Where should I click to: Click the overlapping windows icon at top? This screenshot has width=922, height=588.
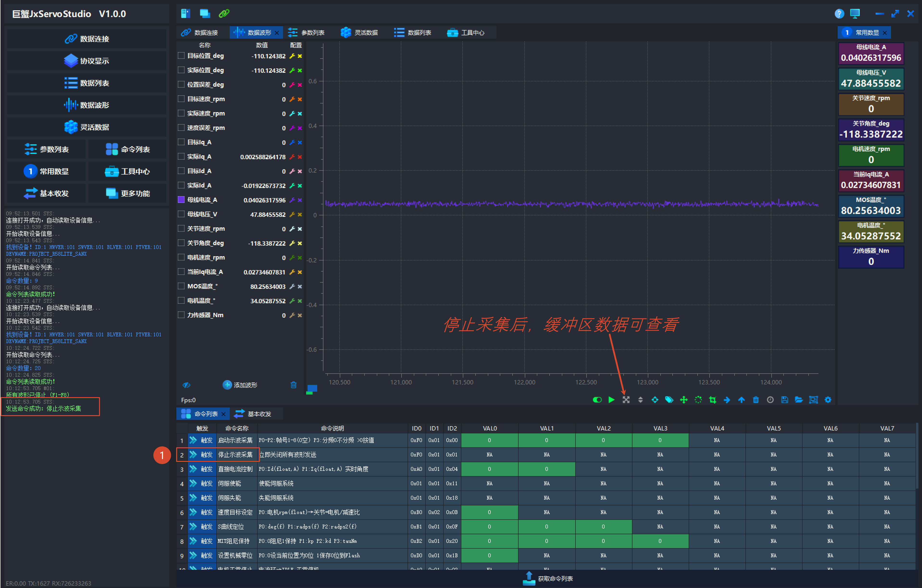coord(205,14)
